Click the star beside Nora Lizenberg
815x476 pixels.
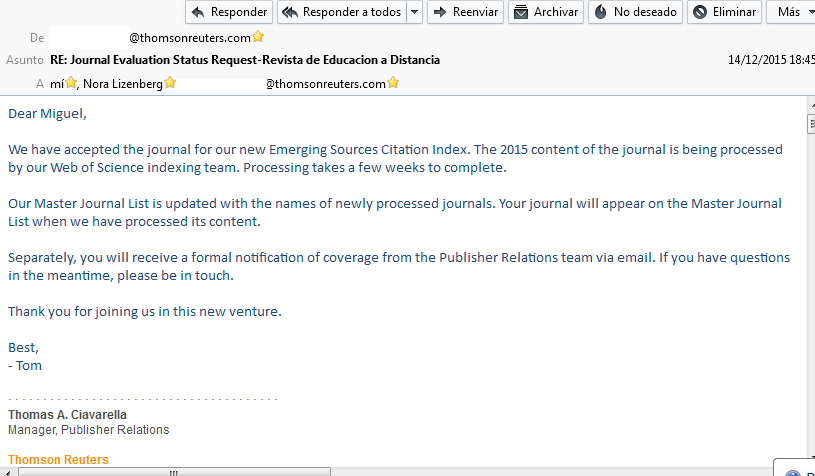pos(170,83)
